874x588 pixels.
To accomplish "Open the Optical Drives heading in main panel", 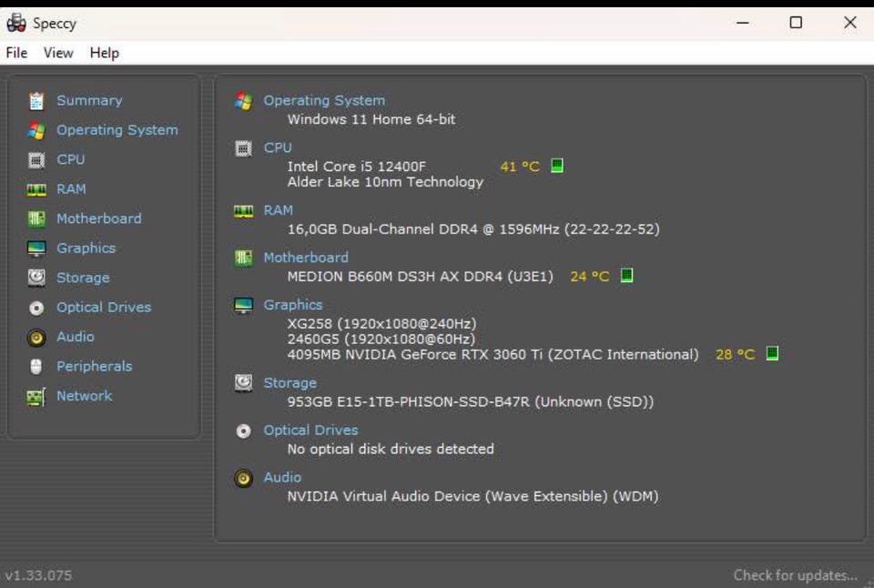I will tap(310, 431).
